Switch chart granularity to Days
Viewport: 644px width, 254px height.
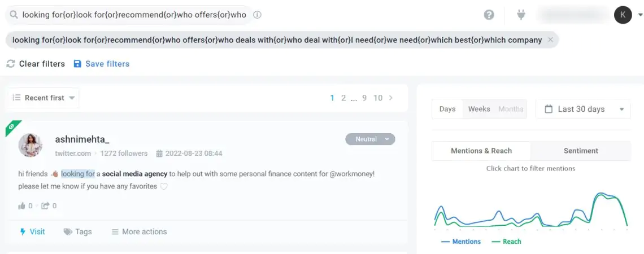coord(447,109)
